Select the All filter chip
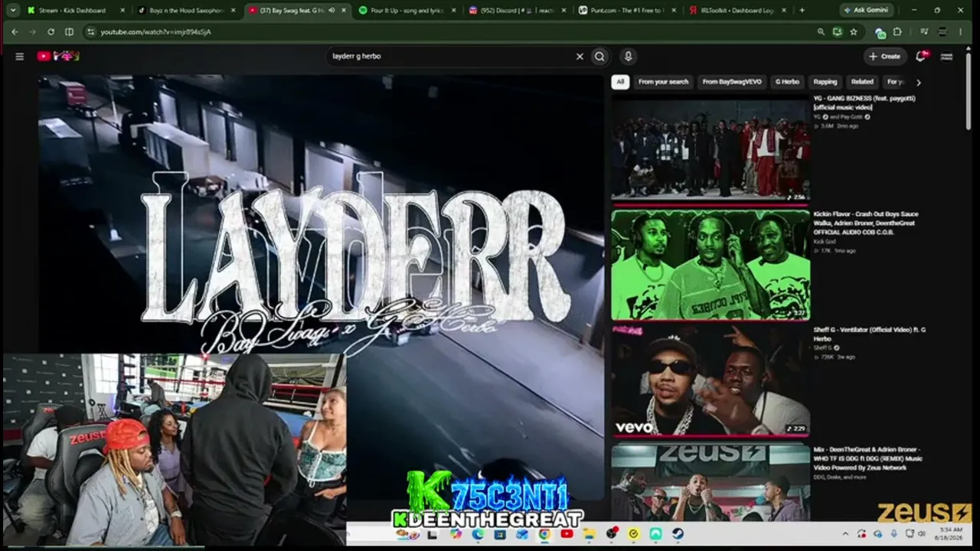Screen dimensions: 980x551 (620, 82)
